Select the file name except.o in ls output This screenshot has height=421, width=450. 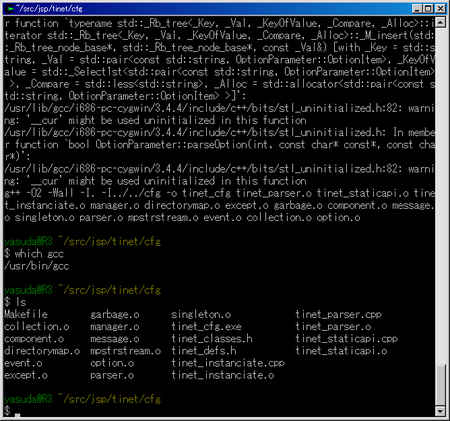pos(26,375)
